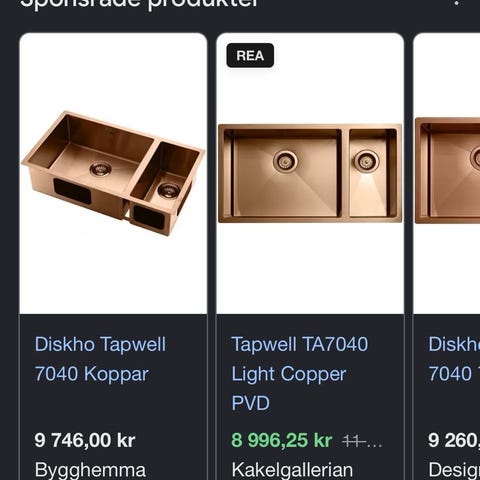Open the 'Tapwell TA7040 Light Copper PVD' link
Image resolution: width=480 pixels, height=480 pixels.
coord(300,373)
